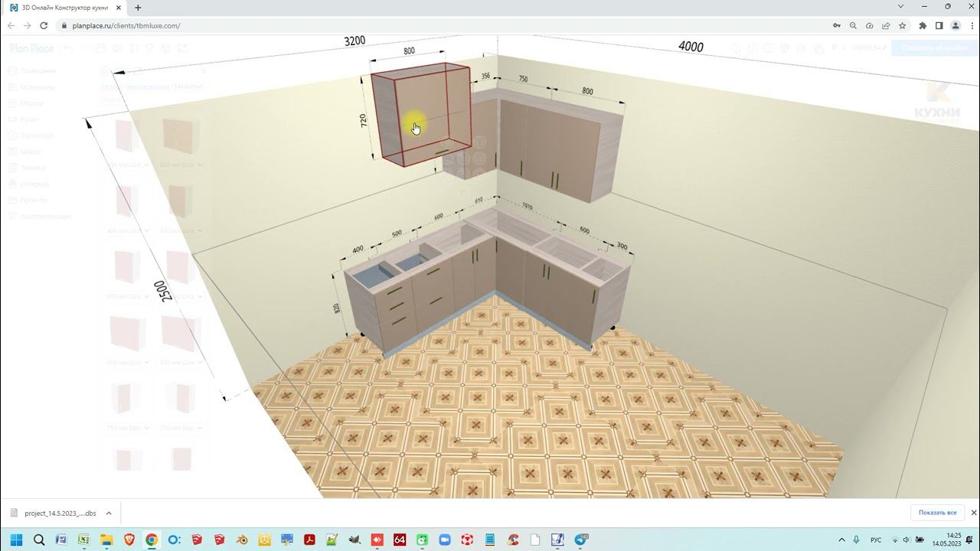Select the highlighted 800 mm wall cabinet
This screenshot has height=551, width=980.
click(421, 115)
